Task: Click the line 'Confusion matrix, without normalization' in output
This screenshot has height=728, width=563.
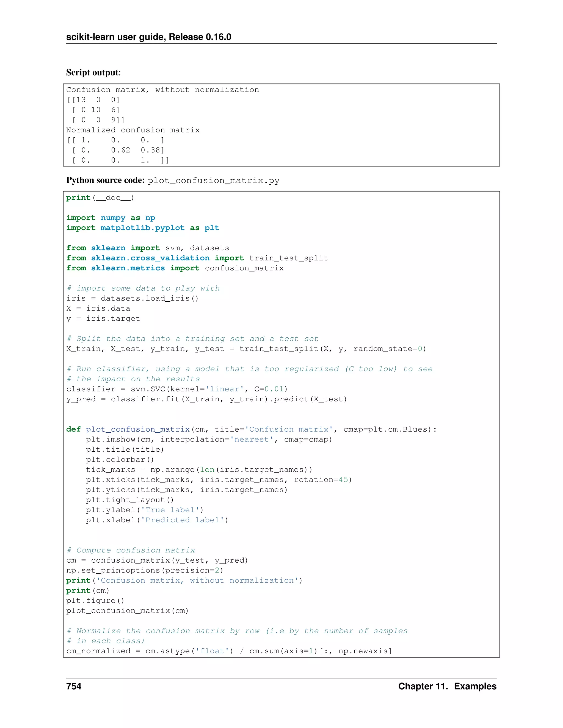Action: [162, 90]
